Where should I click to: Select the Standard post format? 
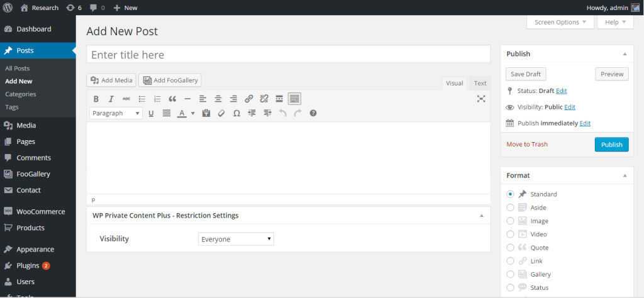pyautogui.click(x=510, y=194)
